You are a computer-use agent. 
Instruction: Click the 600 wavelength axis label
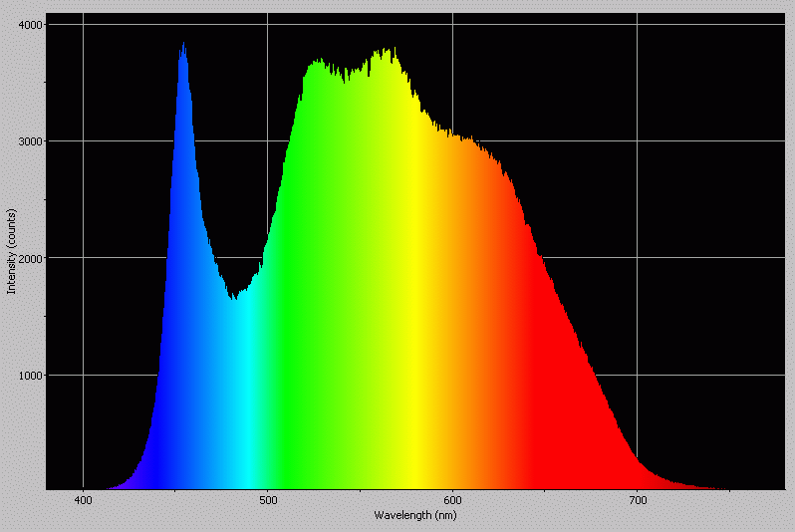point(452,500)
